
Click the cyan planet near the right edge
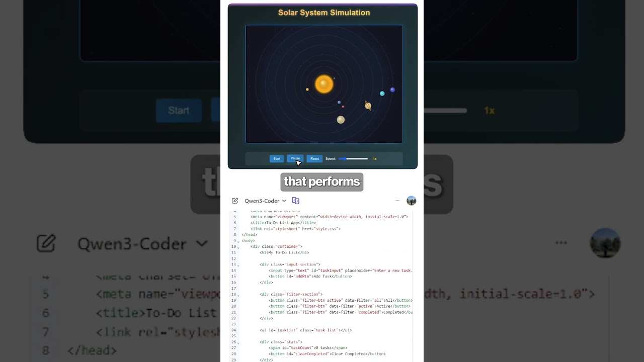pos(382,94)
